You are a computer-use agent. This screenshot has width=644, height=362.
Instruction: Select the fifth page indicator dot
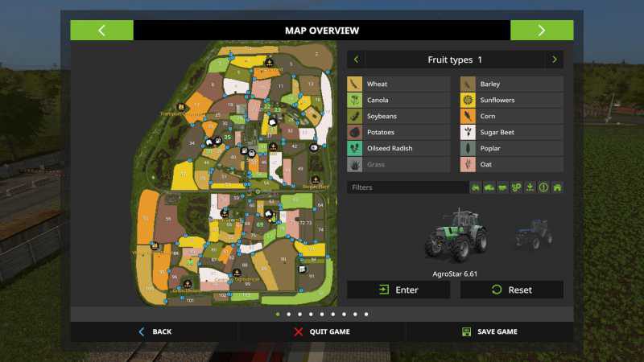click(x=322, y=315)
